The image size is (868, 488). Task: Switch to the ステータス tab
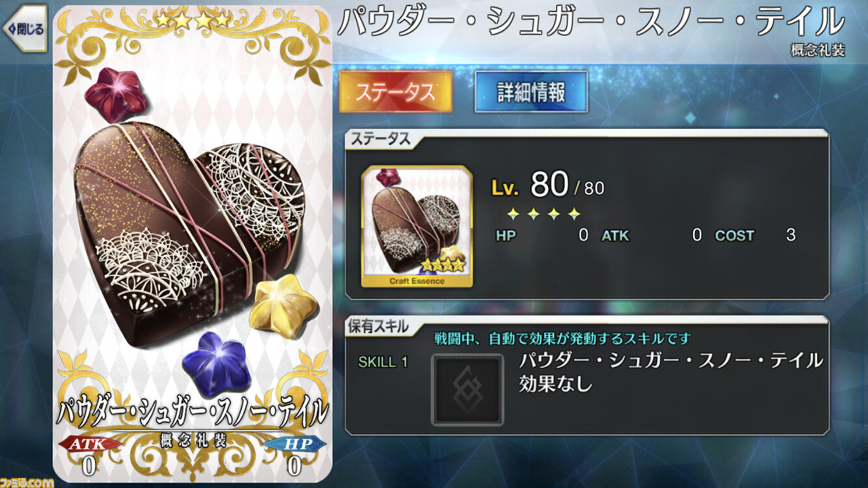(395, 91)
